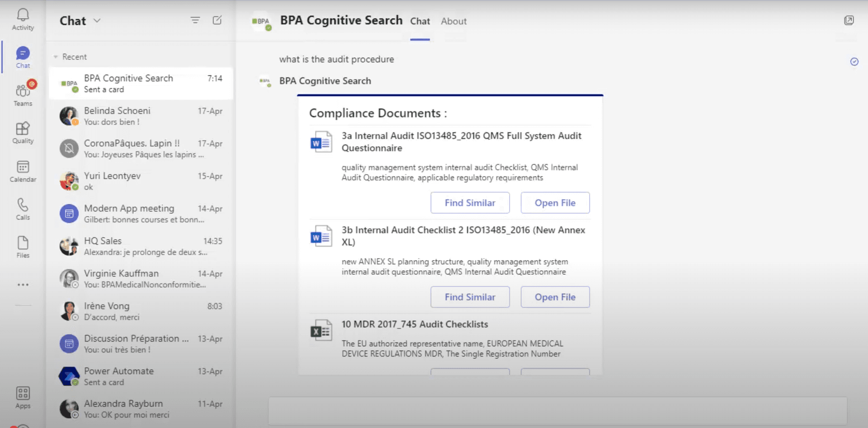The width and height of the screenshot is (868, 428).
Task: Open Irène Vong conversation
Action: click(141, 311)
